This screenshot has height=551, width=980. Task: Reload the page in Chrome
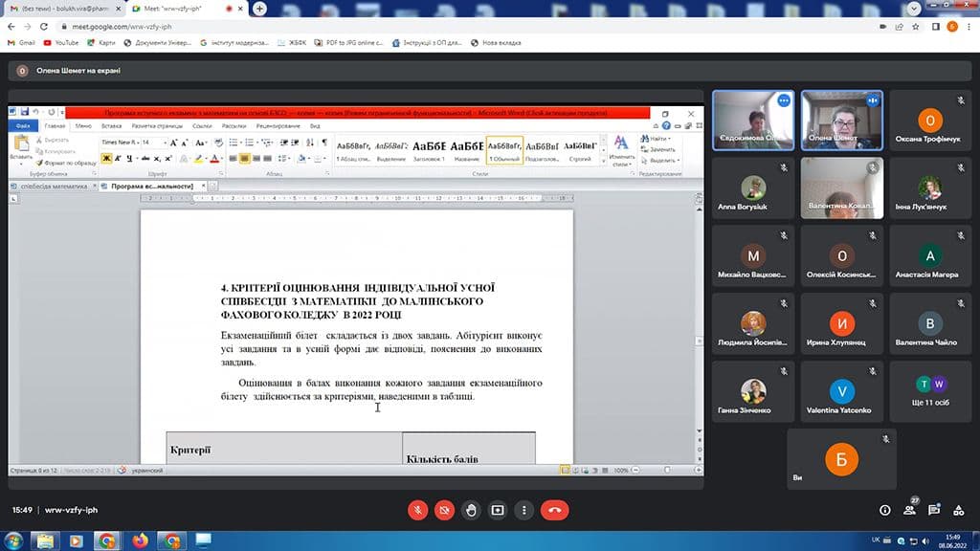point(44,27)
